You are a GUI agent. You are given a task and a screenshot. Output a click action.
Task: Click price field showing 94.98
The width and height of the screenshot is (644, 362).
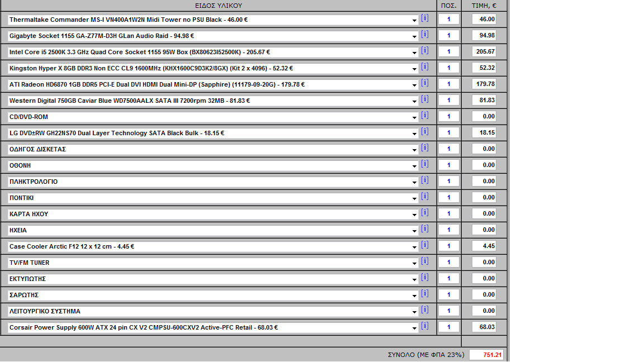click(484, 35)
